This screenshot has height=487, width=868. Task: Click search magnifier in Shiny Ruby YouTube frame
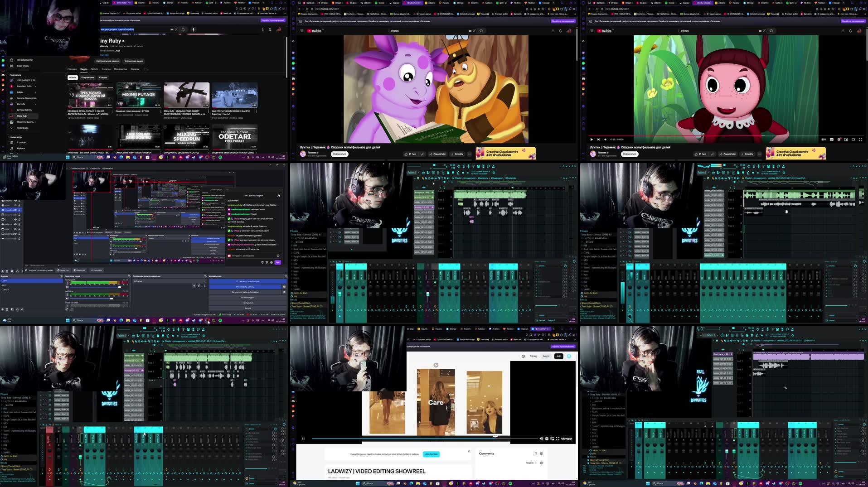click(x=183, y=29)
